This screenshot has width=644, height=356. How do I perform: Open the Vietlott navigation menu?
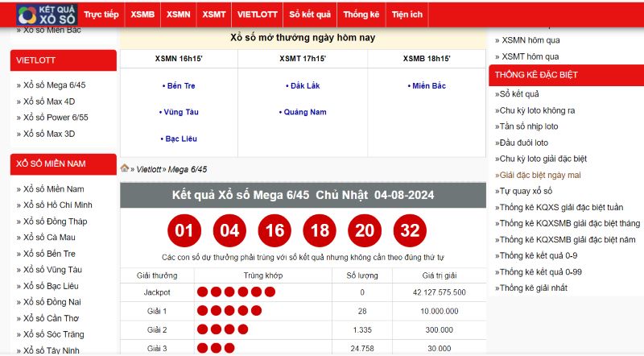tap(256, 14)
